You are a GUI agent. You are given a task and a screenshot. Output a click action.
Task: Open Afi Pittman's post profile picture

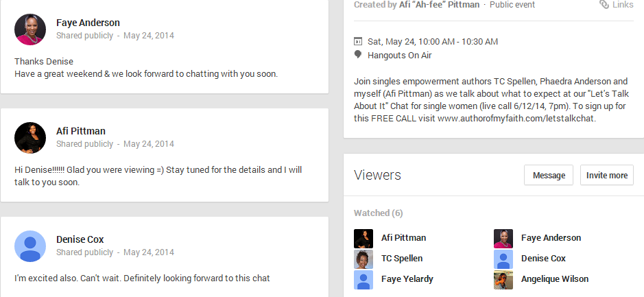(30, 138)
